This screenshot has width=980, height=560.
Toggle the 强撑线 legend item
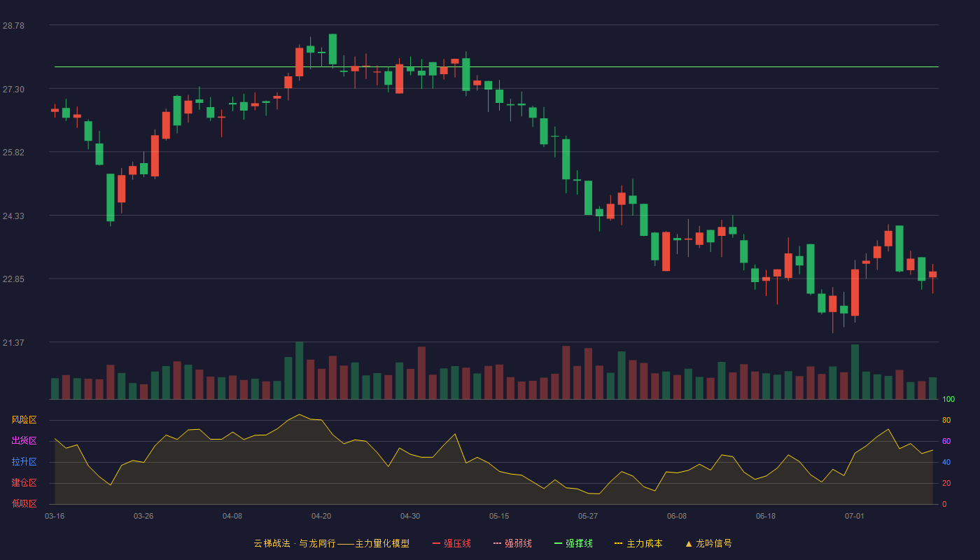point(573,543)
